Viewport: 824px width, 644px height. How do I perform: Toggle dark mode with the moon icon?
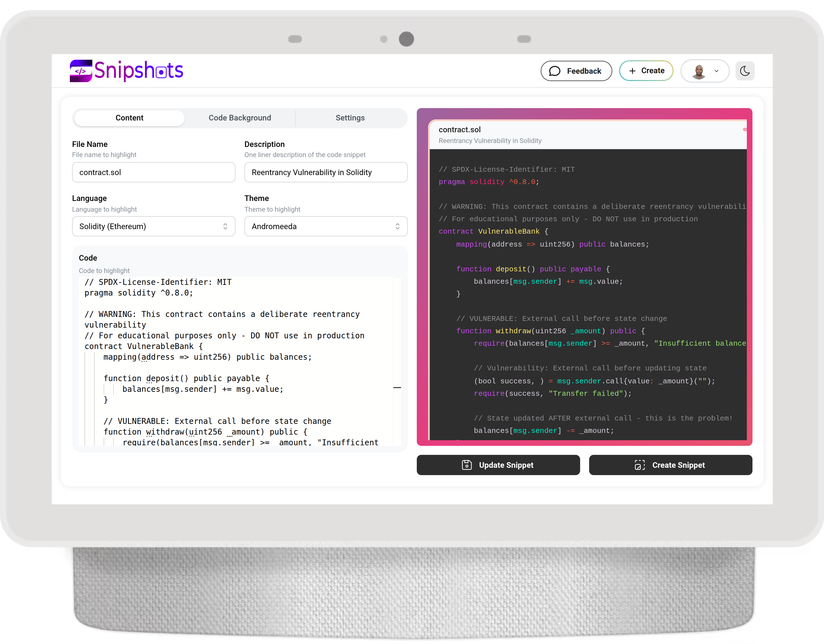pyautogui.click(x=745, y=71)
